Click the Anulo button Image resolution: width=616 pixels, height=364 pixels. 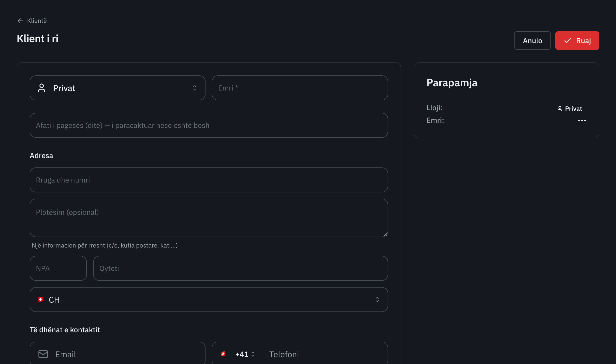coord(532,41)
